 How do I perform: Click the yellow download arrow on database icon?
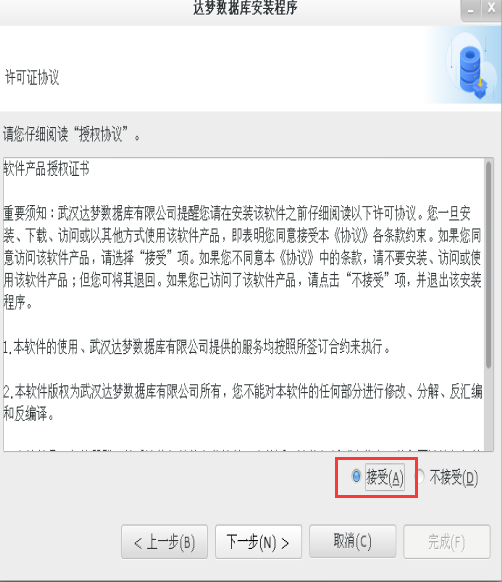pos(480,82)
